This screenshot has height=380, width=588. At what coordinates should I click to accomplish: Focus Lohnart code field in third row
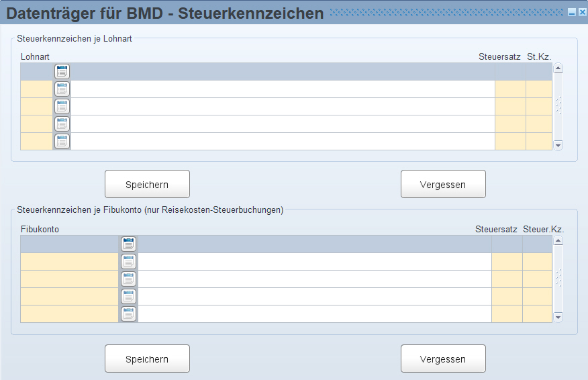(36, 107)
